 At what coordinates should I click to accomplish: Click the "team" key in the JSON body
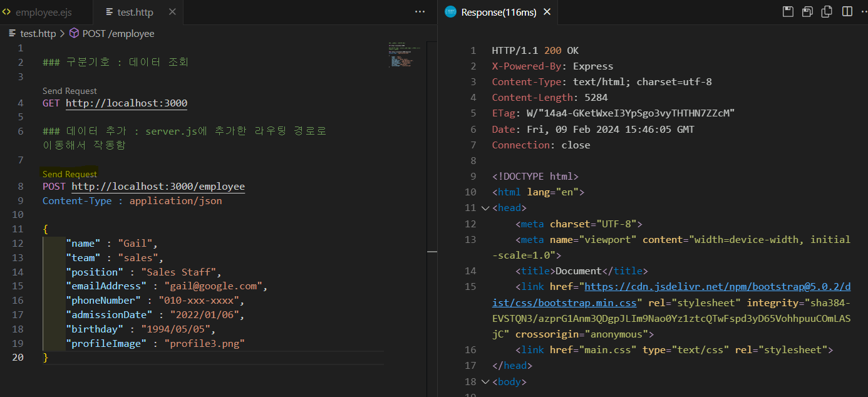pyautogui.click(x=83, y=258)
